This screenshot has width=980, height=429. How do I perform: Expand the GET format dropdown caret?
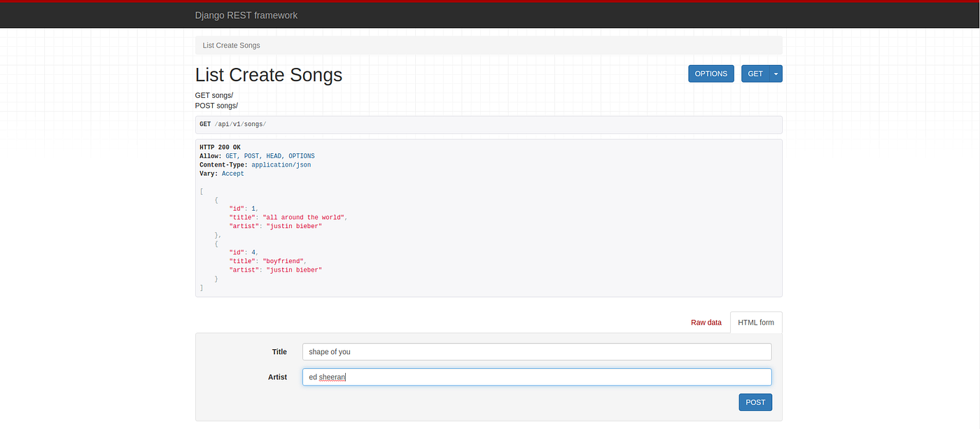[776, 73]
